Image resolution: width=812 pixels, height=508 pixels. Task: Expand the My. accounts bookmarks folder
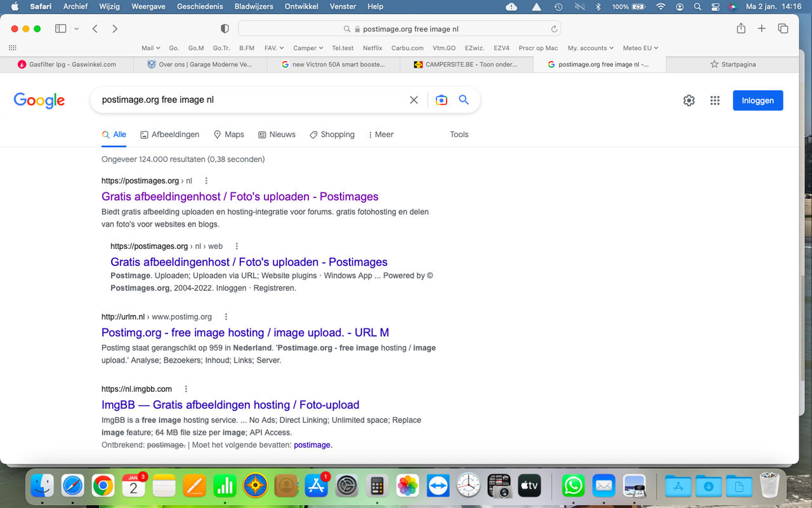(591, 48)
